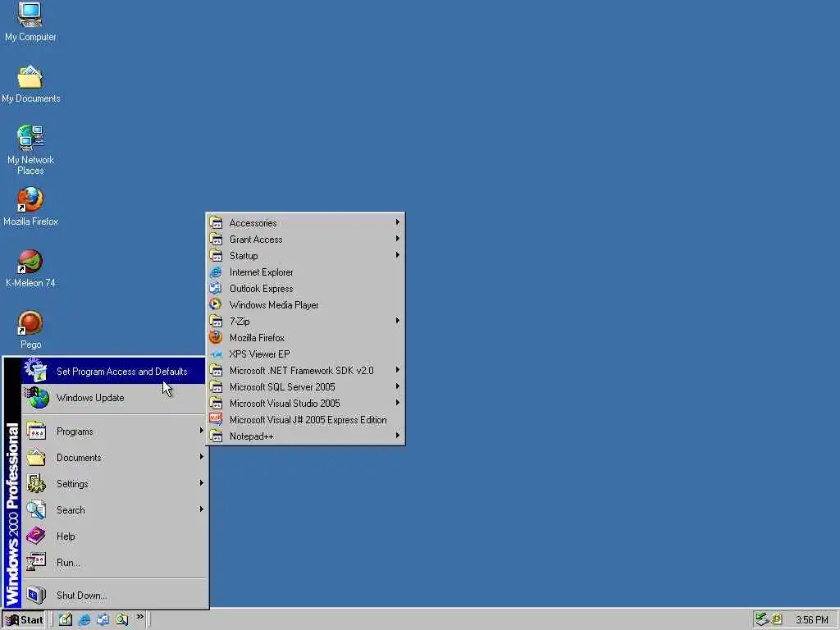
Task: Expand the Notepad++ submenu arrow
Action: 398,436
